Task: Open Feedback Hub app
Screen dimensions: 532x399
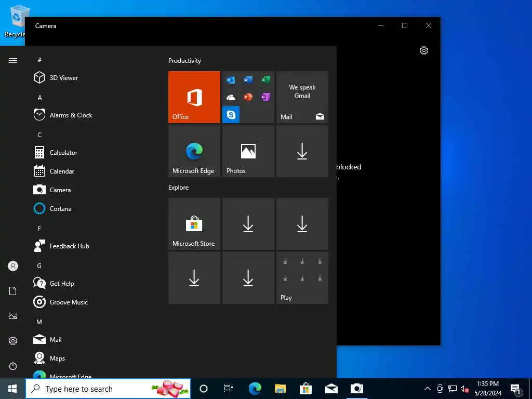Action: tap(91, 246)
